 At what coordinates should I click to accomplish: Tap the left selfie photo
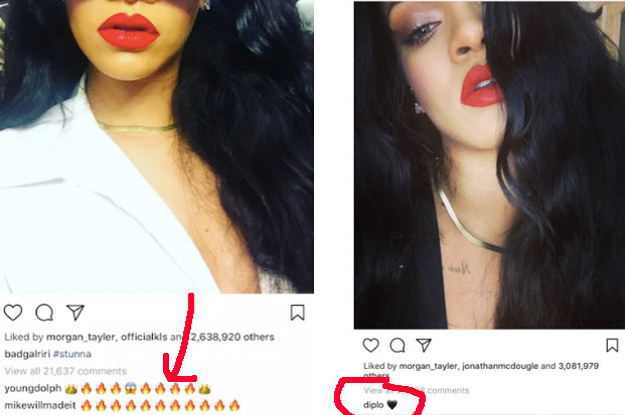pos(157,147)
